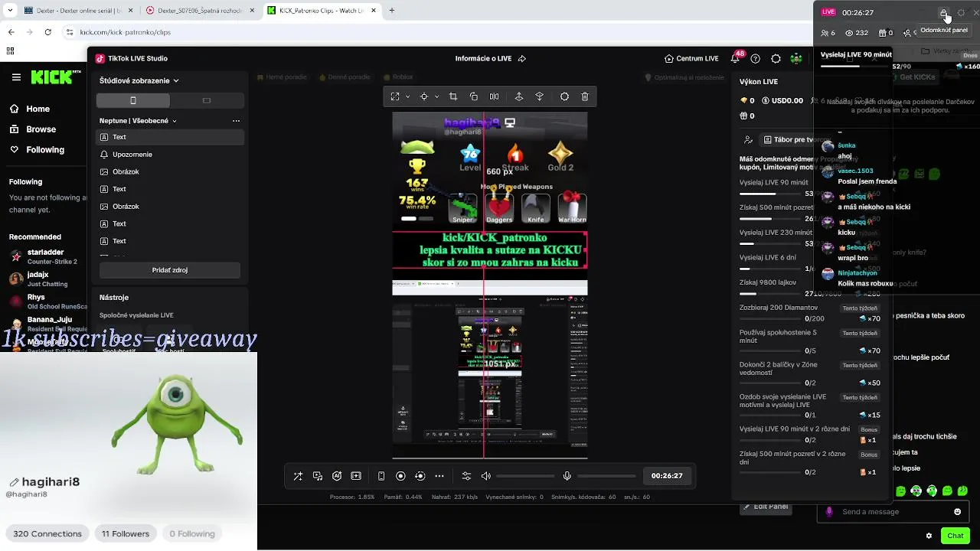Flip the source horizontally with mirror icon
This screenshot has height=551, width=980.
[494, 96]
